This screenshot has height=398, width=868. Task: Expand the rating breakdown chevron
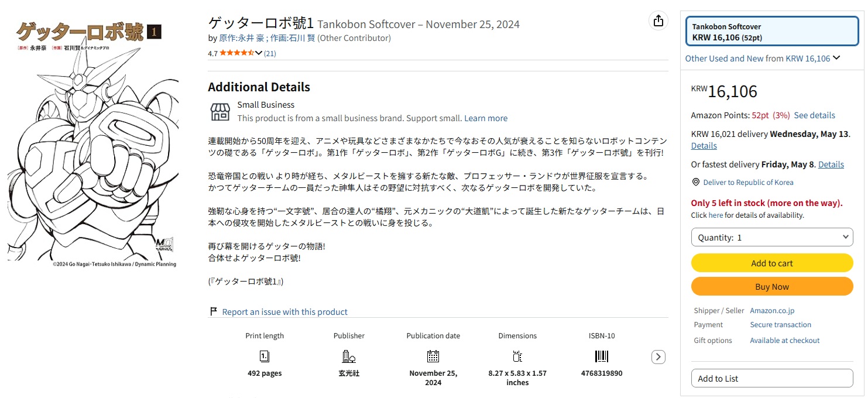tap(259, 53)
